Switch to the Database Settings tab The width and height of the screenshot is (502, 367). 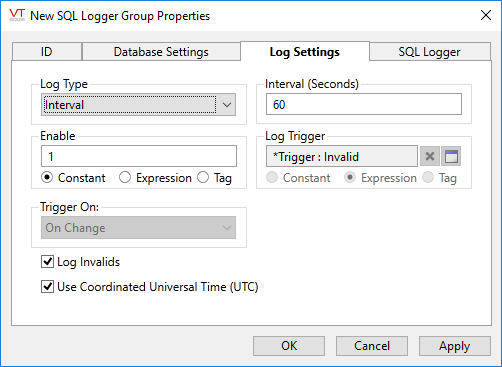point(161,52)
